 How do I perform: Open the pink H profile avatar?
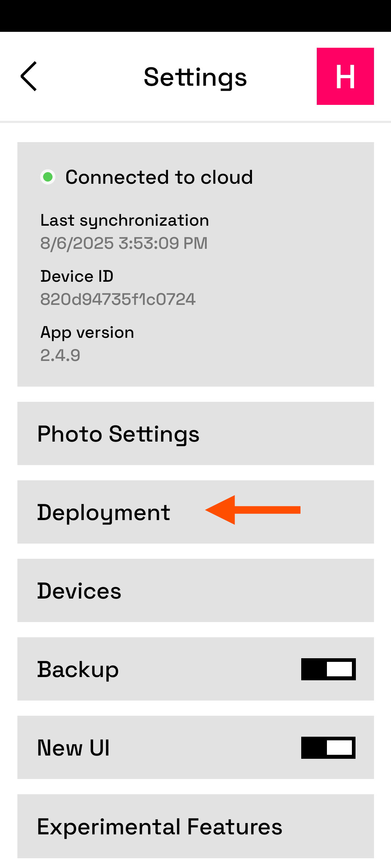pyautogui.click(x=345, y=76)
